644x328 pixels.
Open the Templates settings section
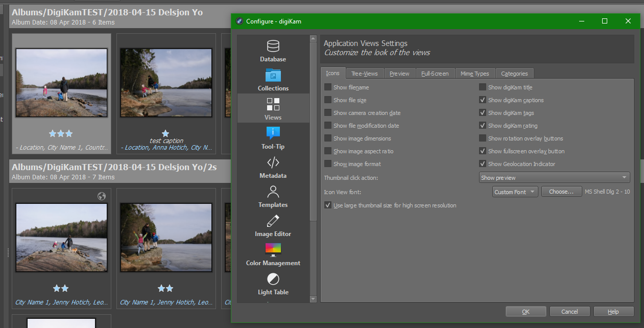273,196
